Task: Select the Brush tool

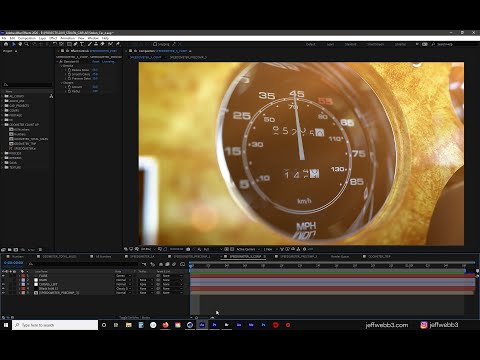Action: pyautogui.click(x=90, y=44)
